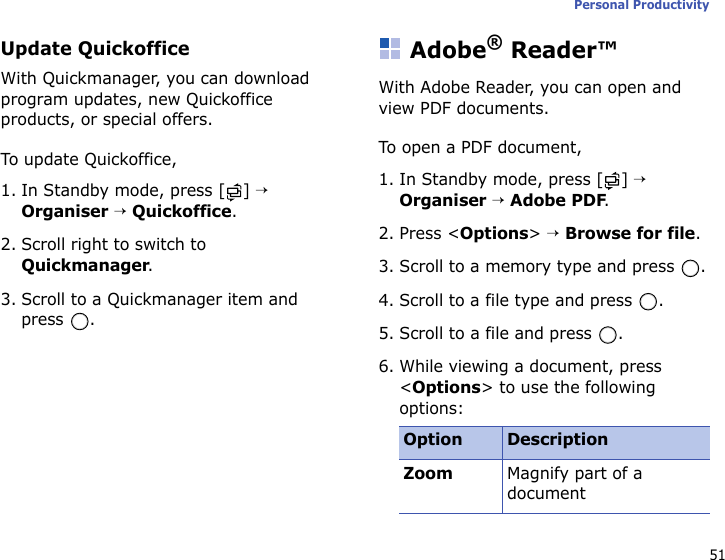Select the 'Zoom' row in the options table
This screenshot has height=560, width=725.
pyautogui.click(x=428, y=474)
